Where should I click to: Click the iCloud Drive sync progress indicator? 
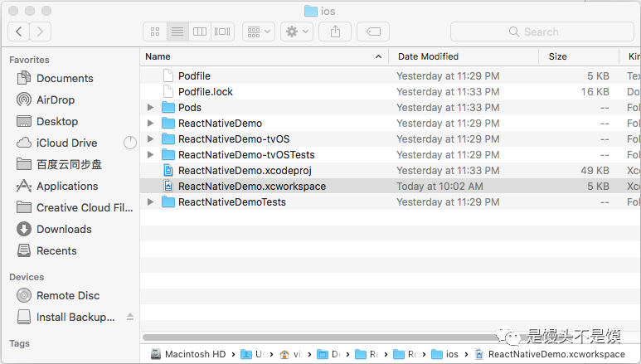[130, 143]
